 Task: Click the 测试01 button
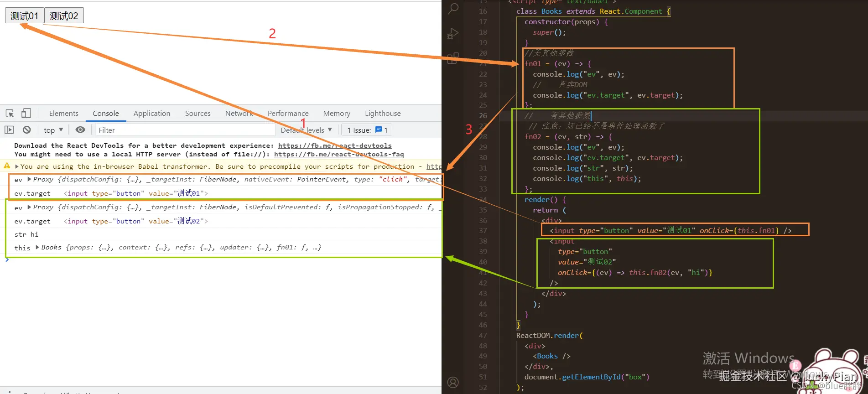point(25,16)
